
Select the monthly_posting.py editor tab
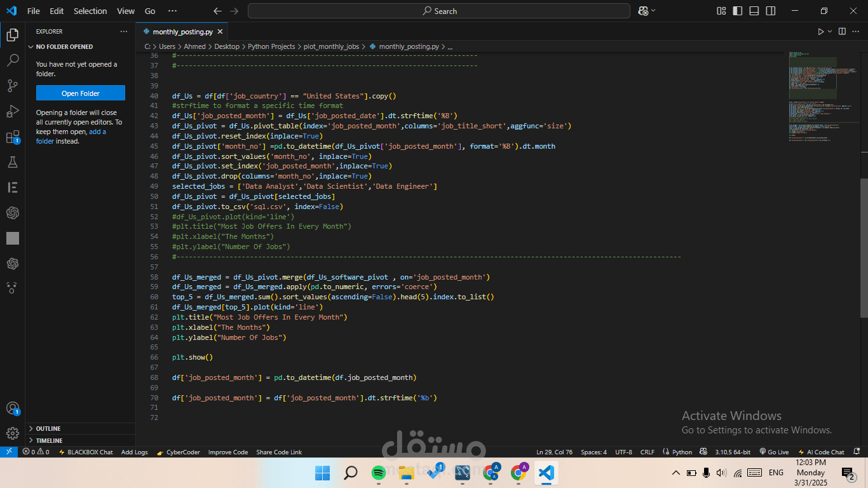[x=182, y=31]
